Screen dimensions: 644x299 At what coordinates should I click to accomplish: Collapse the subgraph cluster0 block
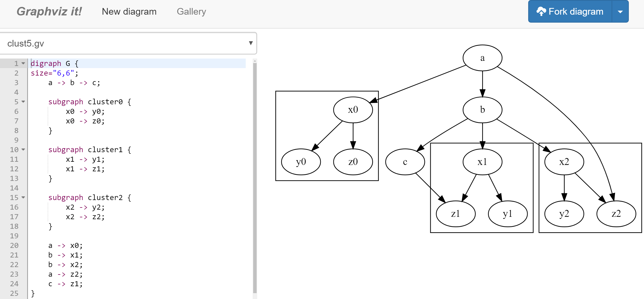pos(23,102)
